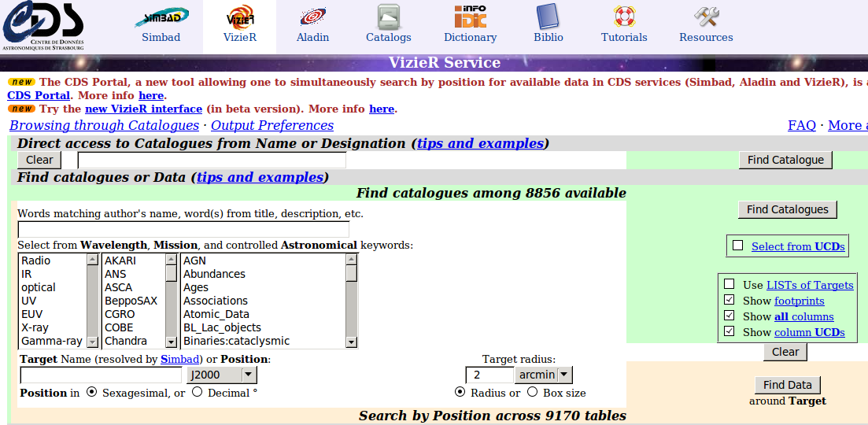
Task: Click down arrow of Astronomical keywords scrollbar
Action: 351,342
